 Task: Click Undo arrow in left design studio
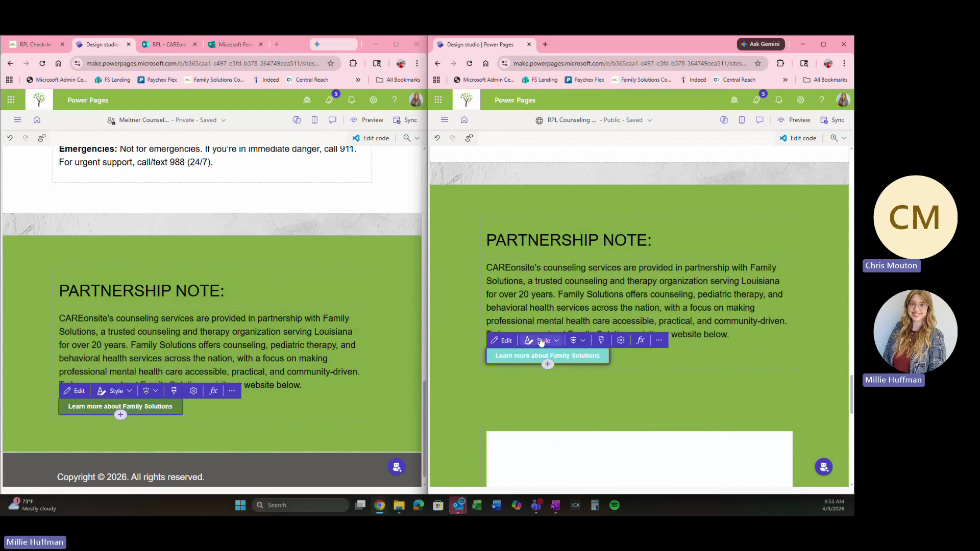10,138
